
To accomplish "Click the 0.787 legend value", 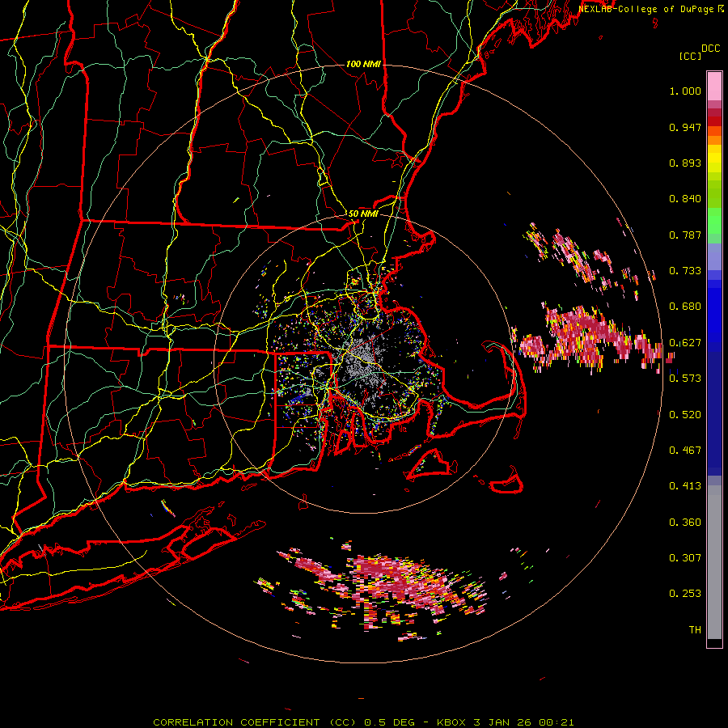I will point(685,235).
